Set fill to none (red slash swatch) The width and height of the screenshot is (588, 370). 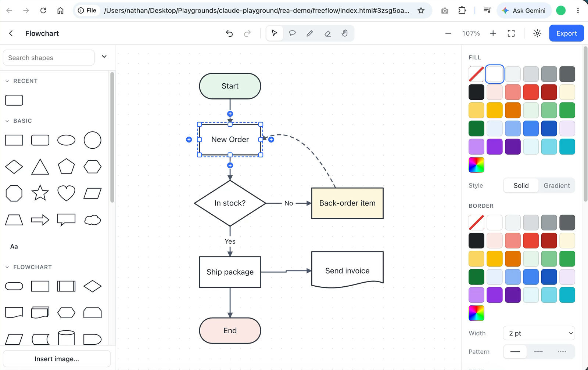click(476, 74)
